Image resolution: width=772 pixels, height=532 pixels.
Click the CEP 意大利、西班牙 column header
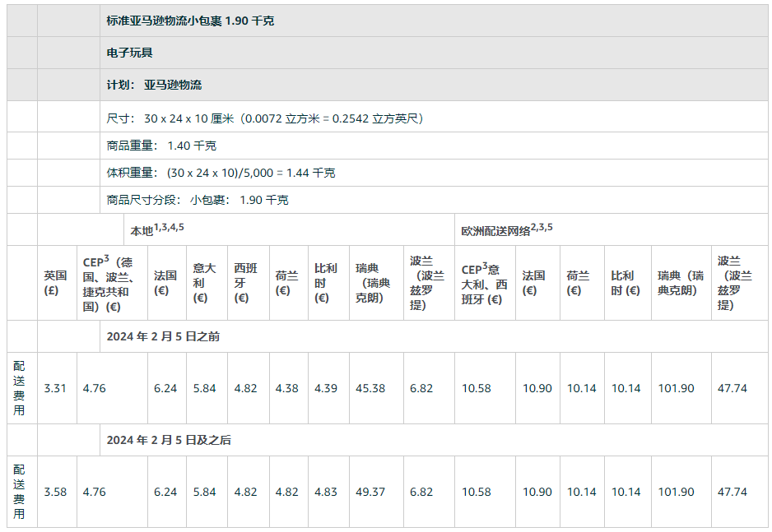tap(484, 284)
